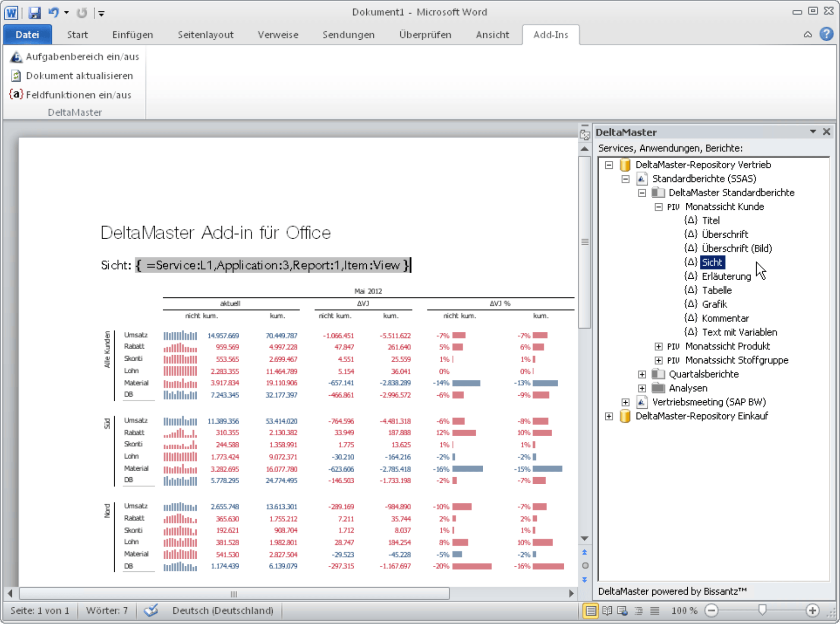Screen dimensions: 840x624
Task: Expand DeltaMaster-Repository Einkauf node
Action: tap(609, 416)
